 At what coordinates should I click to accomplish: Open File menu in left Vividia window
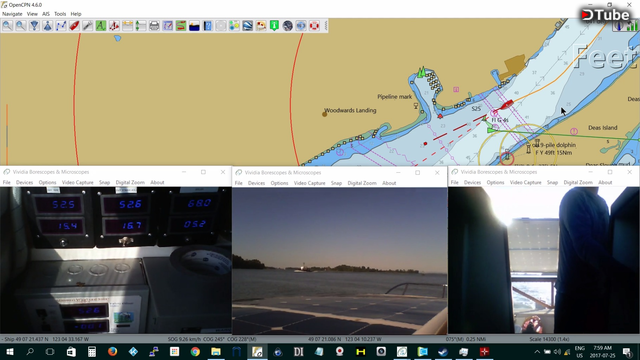click(x=7, y=182)
